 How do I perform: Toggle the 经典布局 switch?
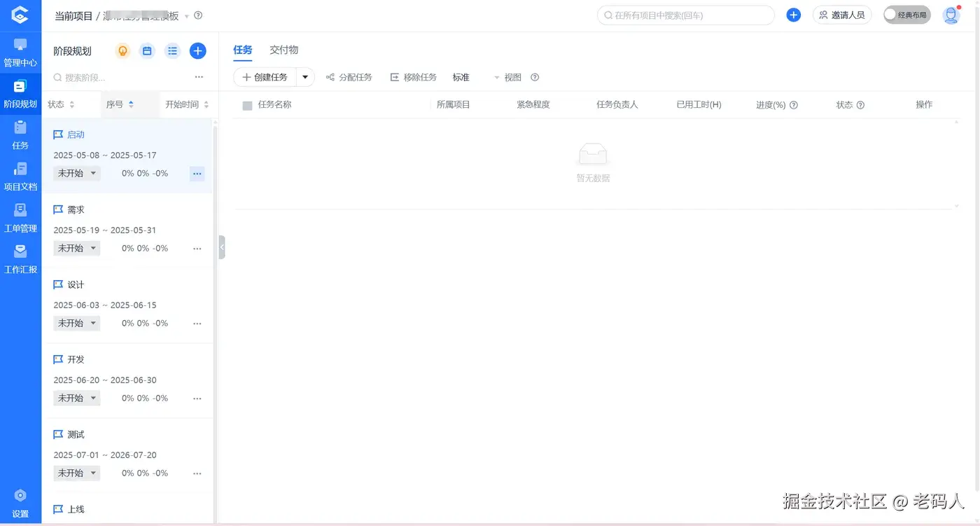[906, 15]
